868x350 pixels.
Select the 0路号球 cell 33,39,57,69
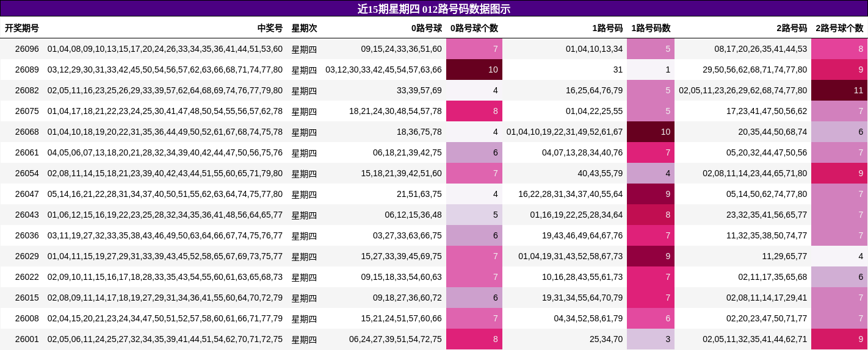[x=419, y=90]
